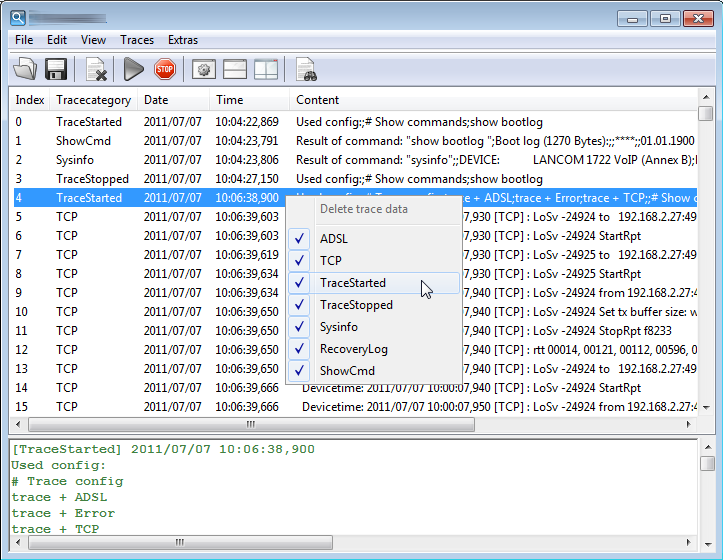Start tracing with the play icon
This screenshot has height=560, width=723.
coord(134,69)
